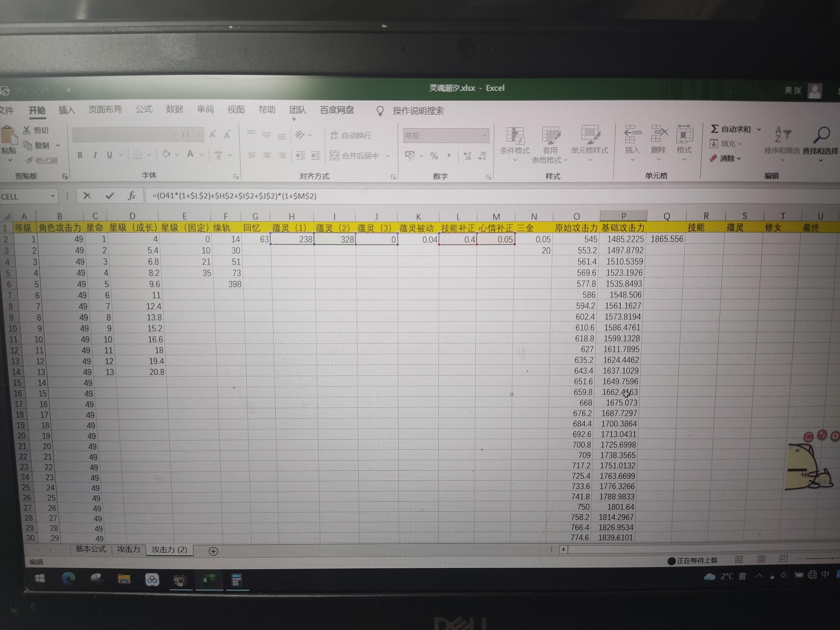Screen dimensions: 840x630
Task: Confirm formula entry with the checkmark
Action: point(110,196)
